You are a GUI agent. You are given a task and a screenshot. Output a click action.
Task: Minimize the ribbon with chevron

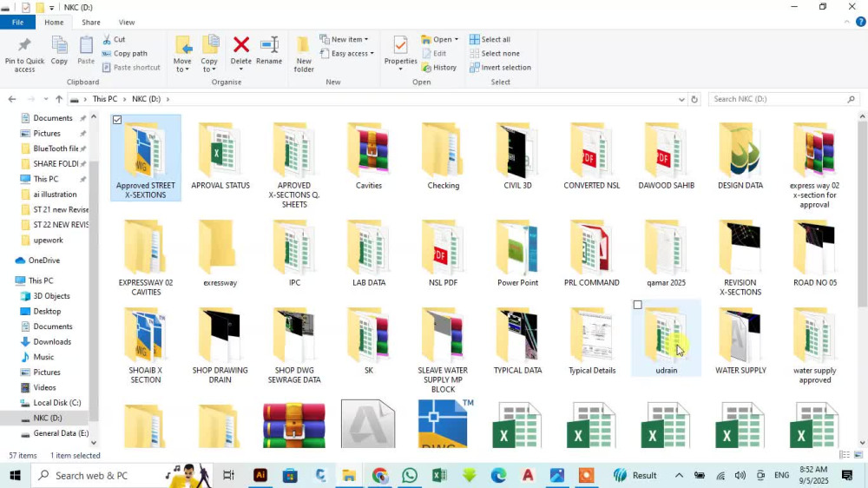[846, 23]
